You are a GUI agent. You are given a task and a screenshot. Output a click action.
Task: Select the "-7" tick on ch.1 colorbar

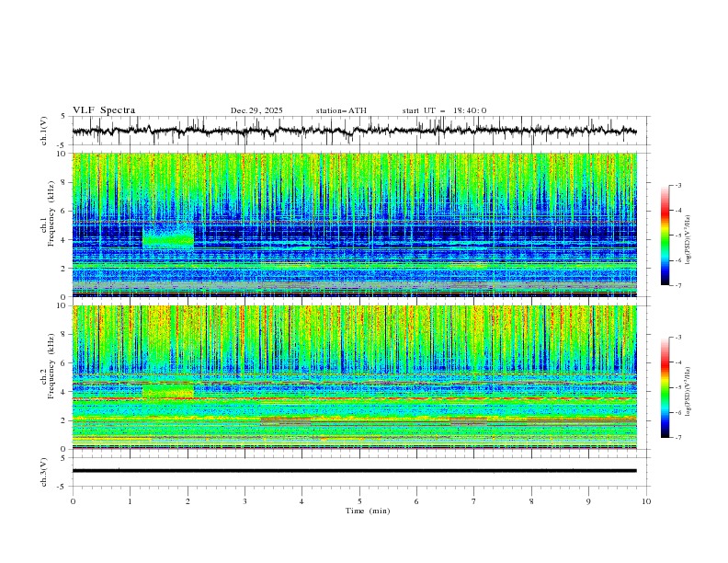point(677,285)
